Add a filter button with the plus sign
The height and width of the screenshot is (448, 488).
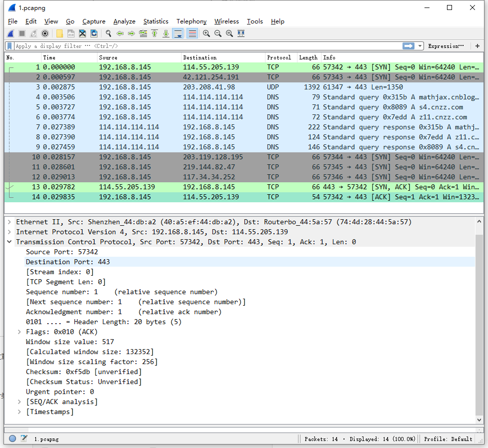coord(477,46)
